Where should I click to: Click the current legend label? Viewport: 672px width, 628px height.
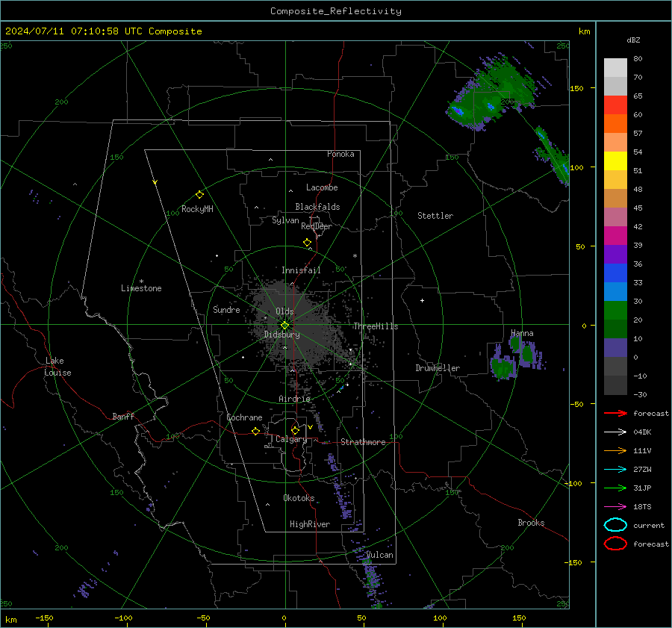click(649, 525)
